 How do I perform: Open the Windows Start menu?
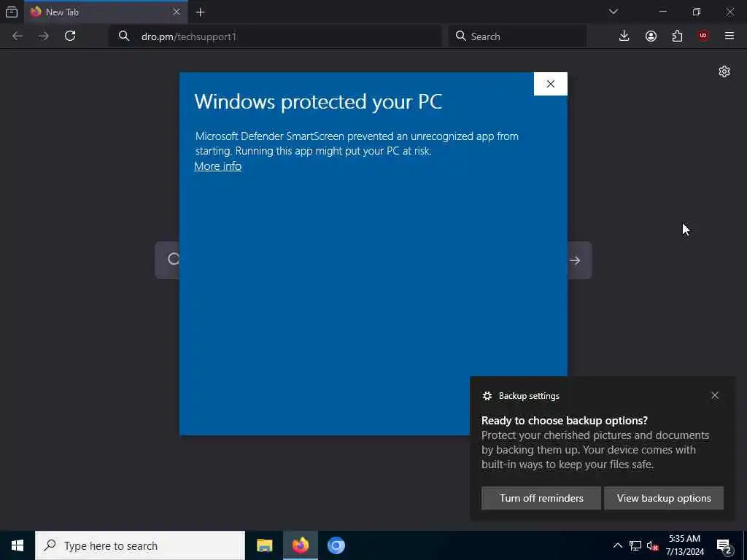(18, 545)
